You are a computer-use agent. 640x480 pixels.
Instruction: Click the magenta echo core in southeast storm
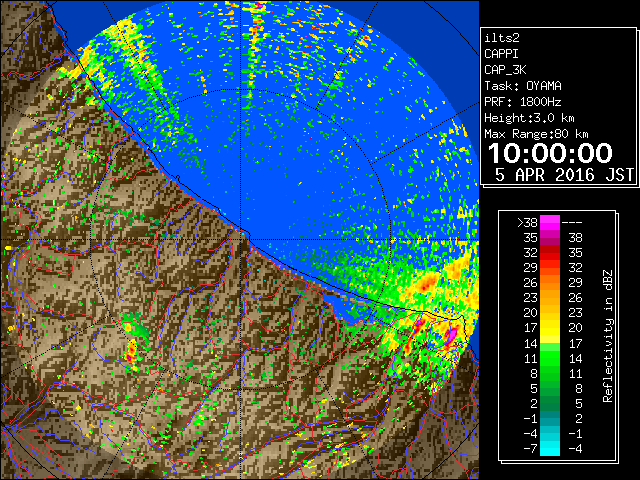pos(450,336)
